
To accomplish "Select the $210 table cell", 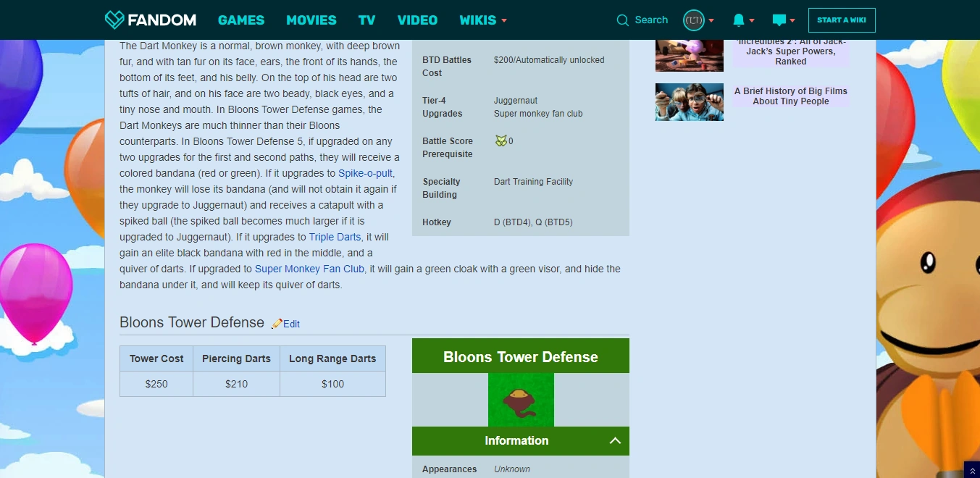I will coord(236,384).
